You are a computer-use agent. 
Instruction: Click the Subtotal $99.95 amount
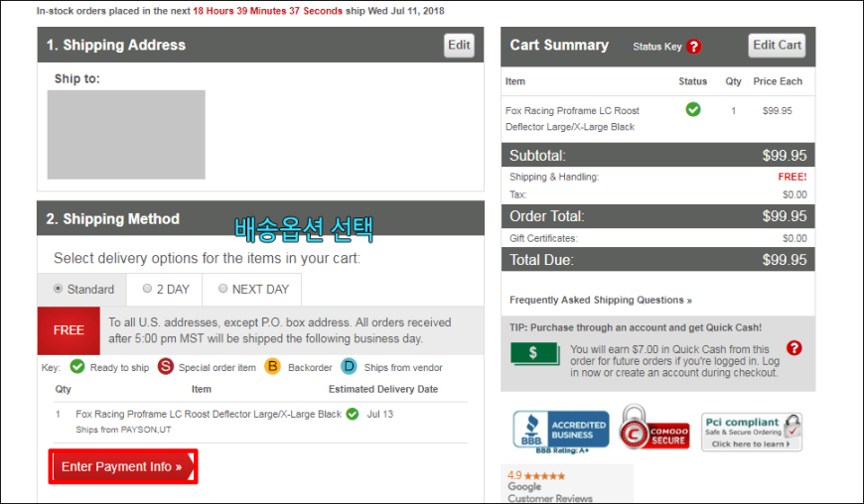point(785,155)
